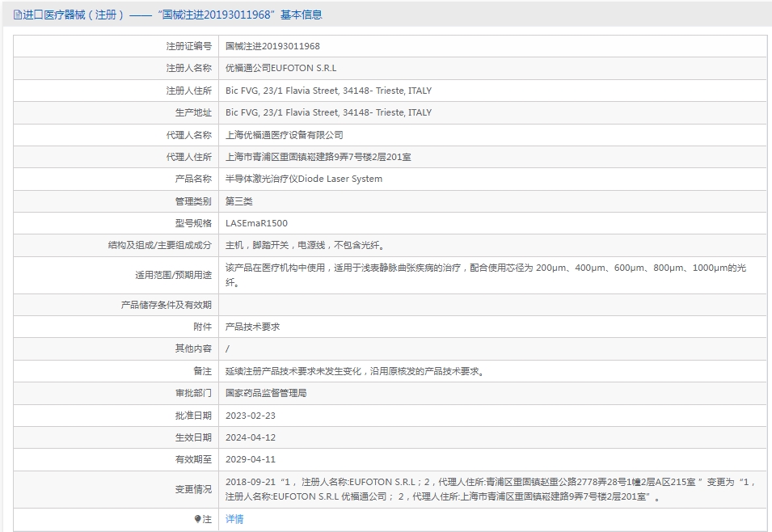Select the management category 第三类
The width and height of the screenshot is (772, 532).
pos(238,201)
